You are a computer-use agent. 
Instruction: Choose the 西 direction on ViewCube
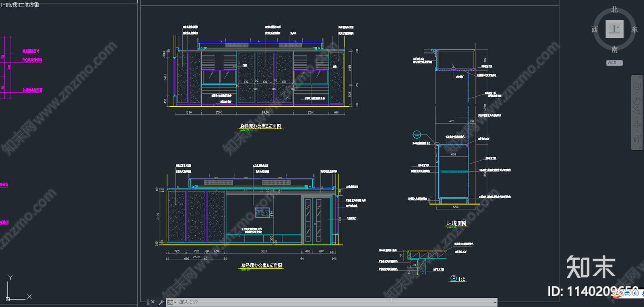pos(594,29)
